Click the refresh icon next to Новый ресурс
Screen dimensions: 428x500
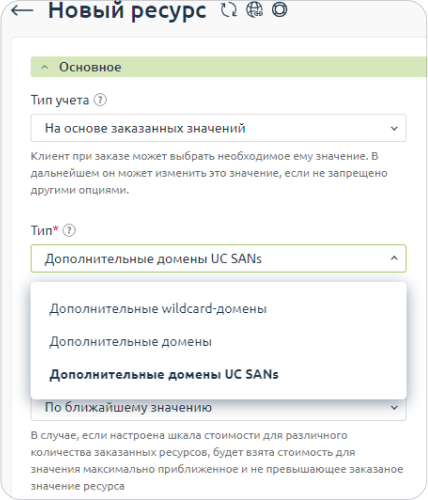[x=229, y=10]
